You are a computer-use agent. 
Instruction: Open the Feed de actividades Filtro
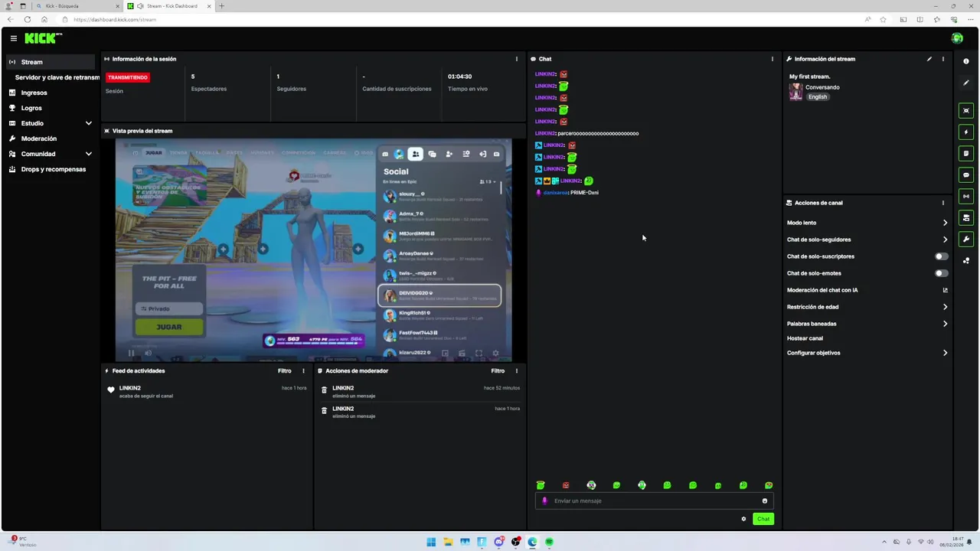point(284,371)
